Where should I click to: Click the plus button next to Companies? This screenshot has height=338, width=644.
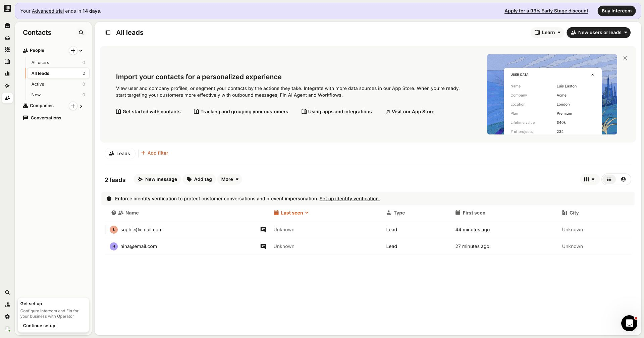pos(73,106)
